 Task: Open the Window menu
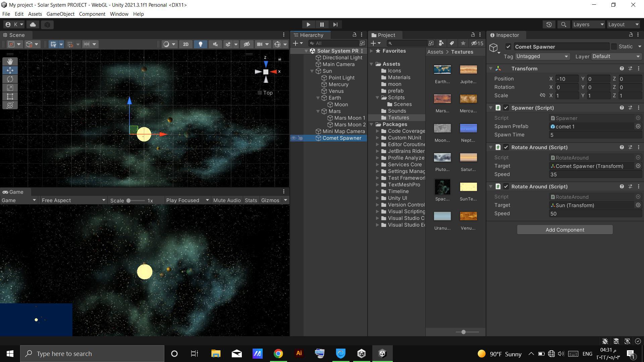tap(119, 14)
